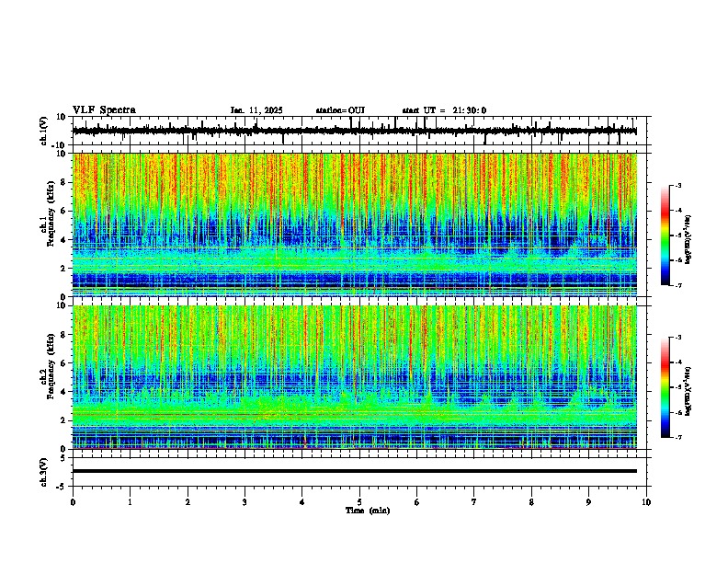
Task: Click the "ch.3(V)" axis label
Action: click(44, 472)
